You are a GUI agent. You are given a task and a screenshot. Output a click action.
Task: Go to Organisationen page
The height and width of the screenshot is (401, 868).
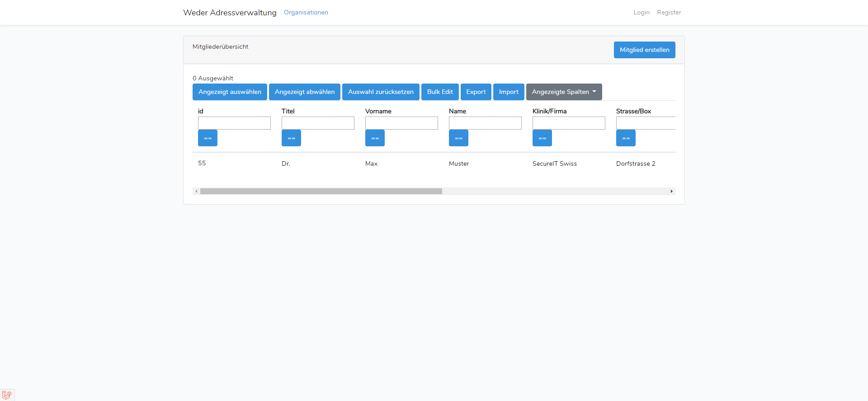(306, 13)
